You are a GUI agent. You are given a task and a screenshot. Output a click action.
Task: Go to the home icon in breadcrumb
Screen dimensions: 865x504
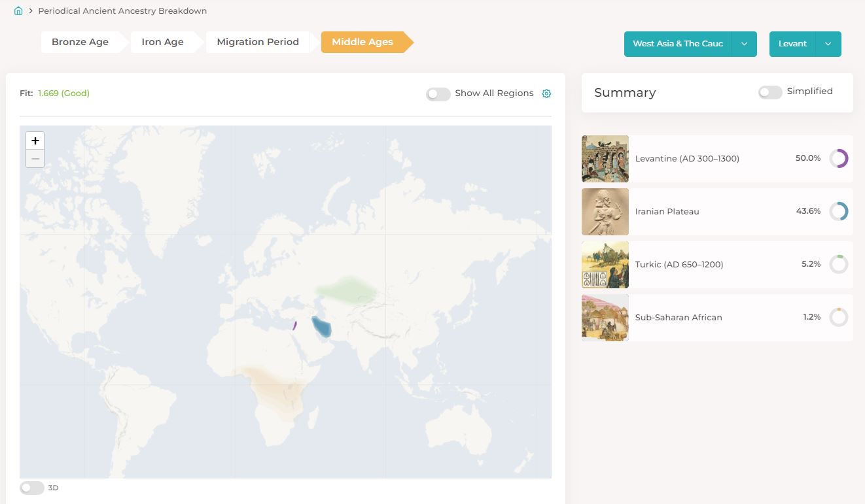18,11
